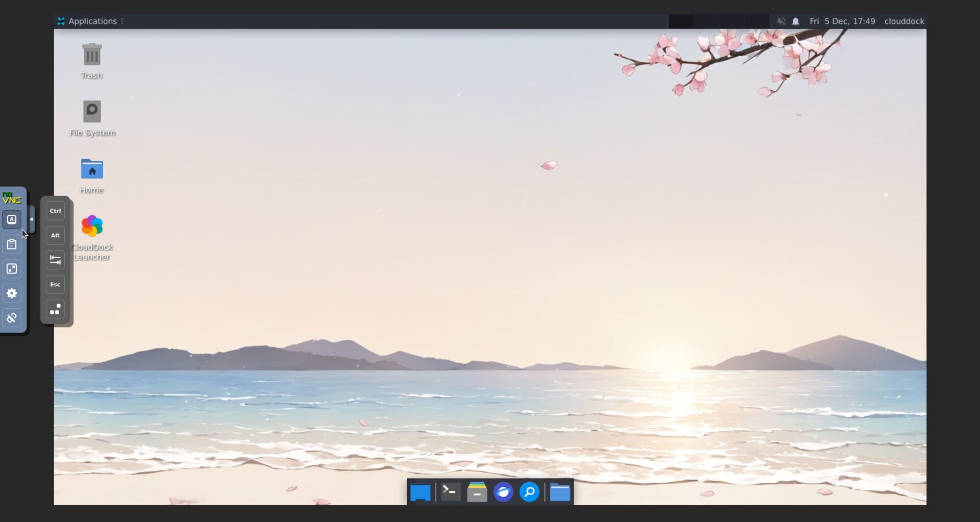Toggle the Ctrl modifier key
This screenshot has width=980, height=522.
point(55,211)
